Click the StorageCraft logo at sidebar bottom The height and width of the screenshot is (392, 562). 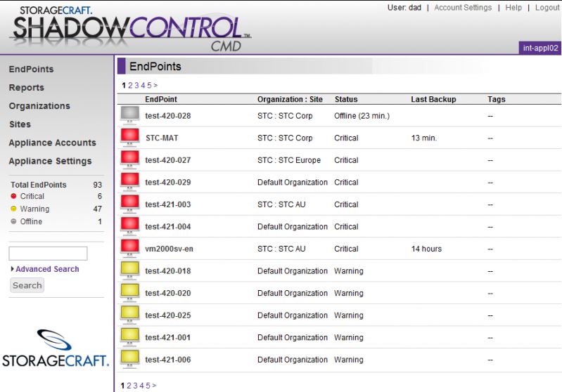click(55, 348)
